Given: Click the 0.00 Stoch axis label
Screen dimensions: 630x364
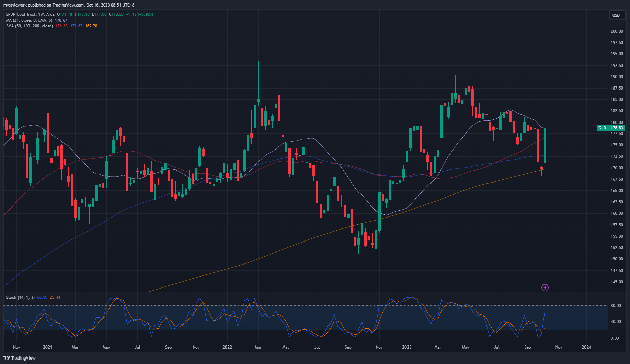Looking at the screenshot, I should point(615,338).
